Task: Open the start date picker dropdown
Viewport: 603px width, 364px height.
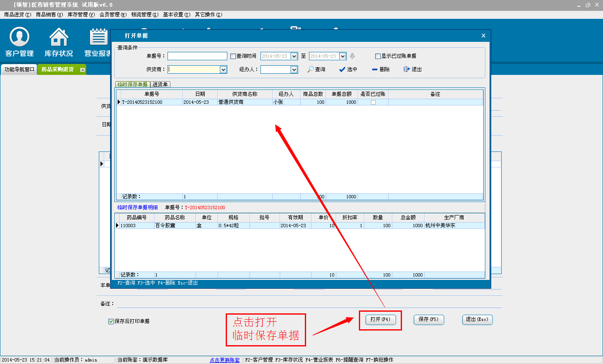Action: [294, 56]
